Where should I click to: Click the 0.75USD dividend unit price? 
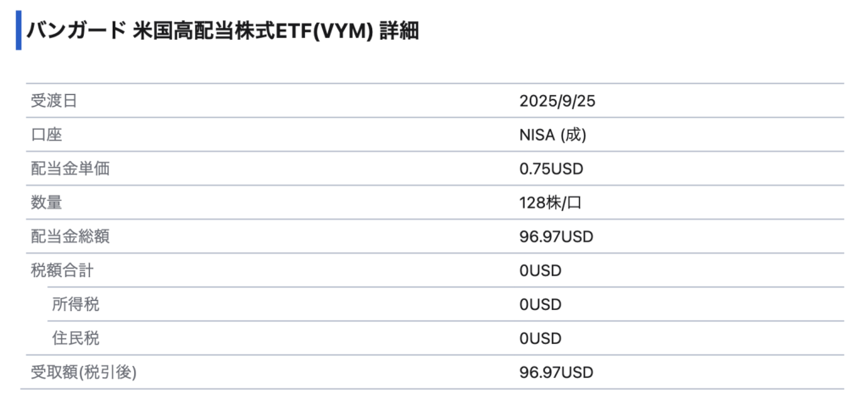[x=551, y=169]
